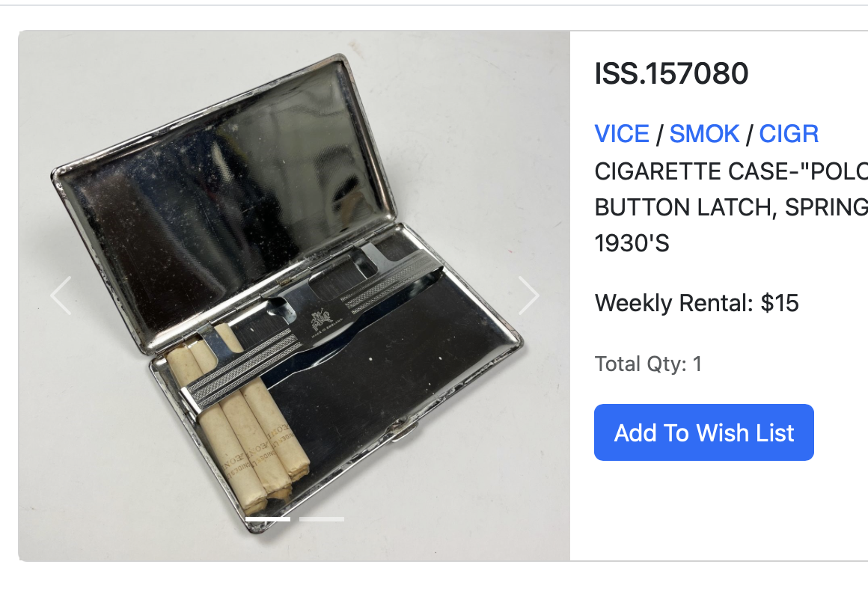Click the engraved Made in England logo
868x597 pixels.
(x=323, y=322)
